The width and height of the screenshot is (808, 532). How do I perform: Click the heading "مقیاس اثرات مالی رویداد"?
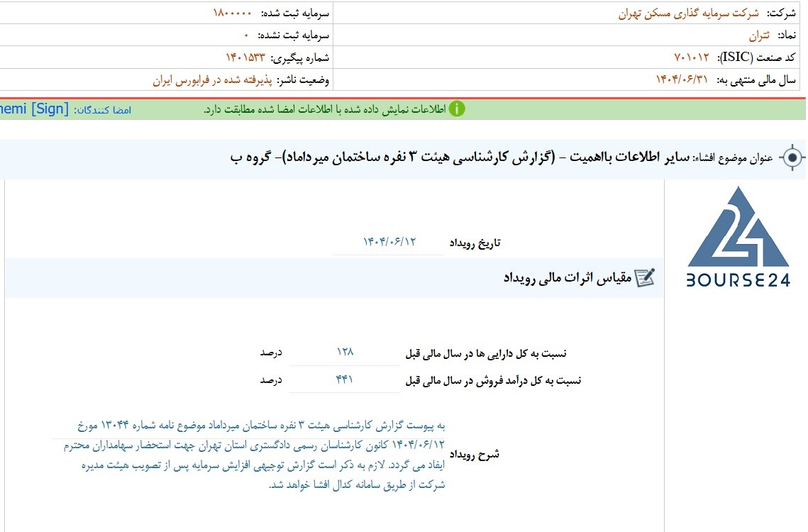pos(568,278)
